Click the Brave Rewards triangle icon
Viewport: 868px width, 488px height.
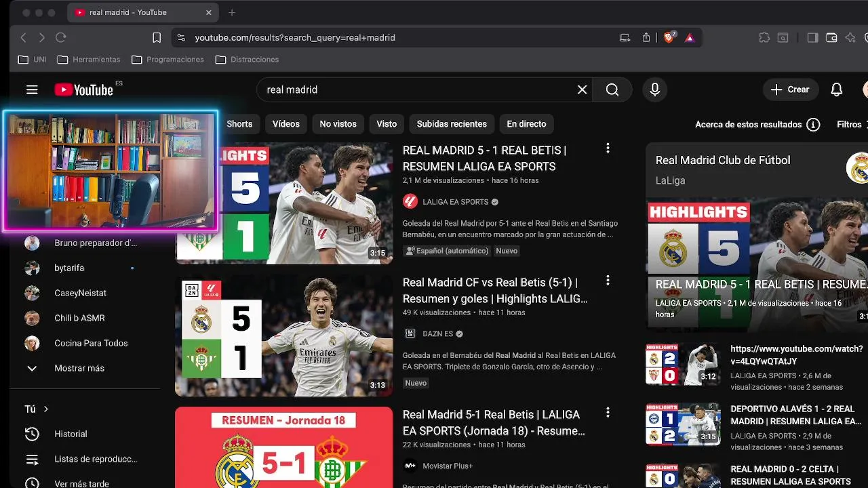(690, 38)
